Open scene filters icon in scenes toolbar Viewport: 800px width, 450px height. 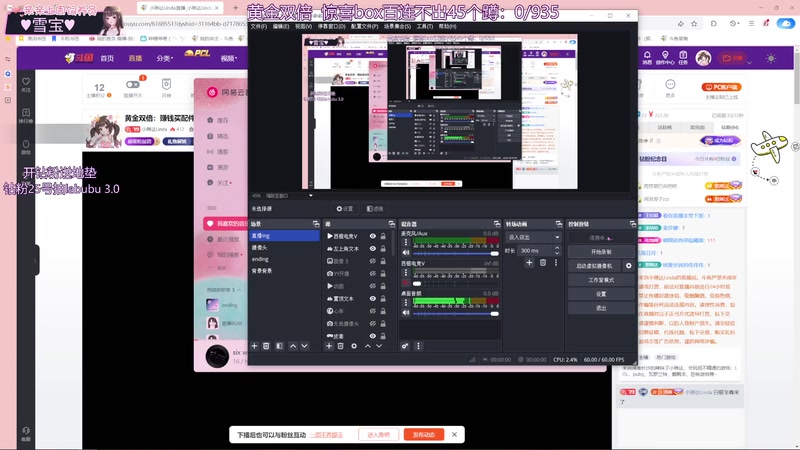[279, 346]
